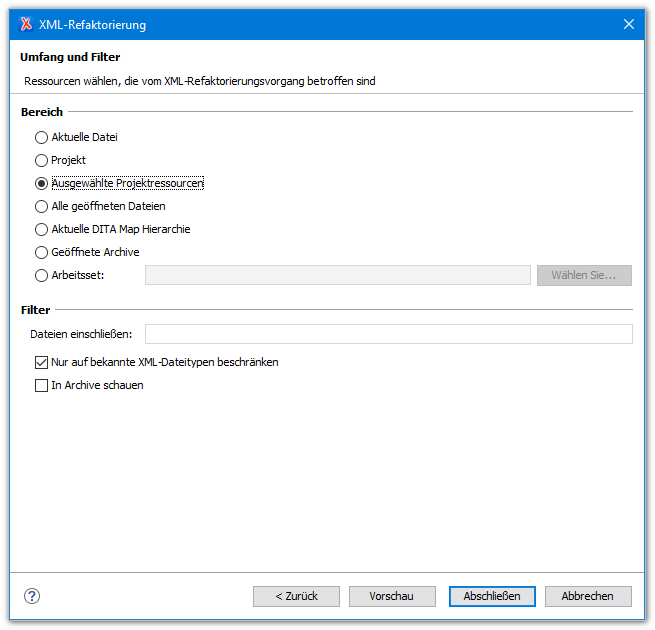Image resolution: width=655 pixels, height=630 pixels.
Task: Uncheck 'Nur auf bekannte XML-Dateitypen beschränken'
Action: click(x=41, y=362)
